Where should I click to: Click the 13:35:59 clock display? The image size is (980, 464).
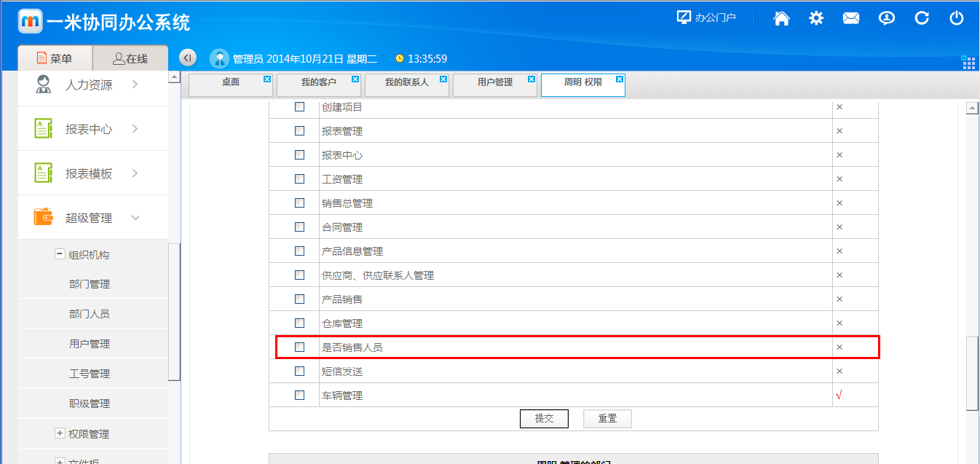pos(427,58)
